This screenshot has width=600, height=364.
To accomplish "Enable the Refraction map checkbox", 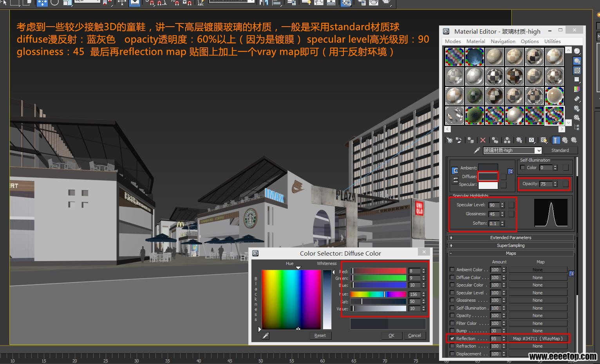I will click(452, 346).
